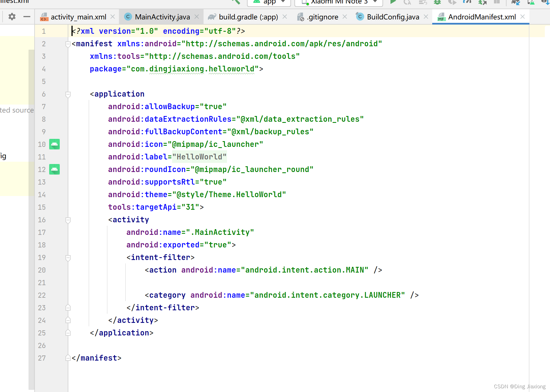Screen dimensions: 550x392
Task: Expand the application element collapse toggle
Action: 68,94
